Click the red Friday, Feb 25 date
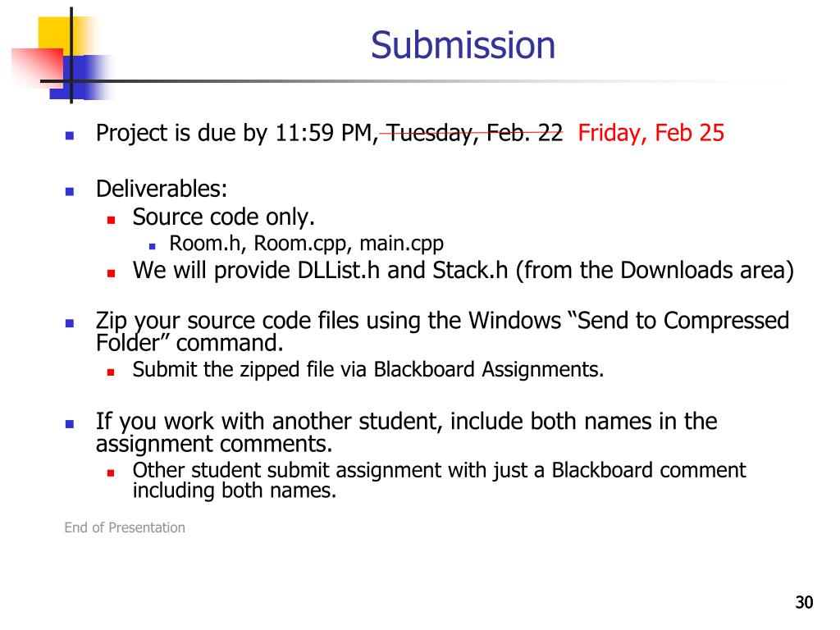 (651, 133)
